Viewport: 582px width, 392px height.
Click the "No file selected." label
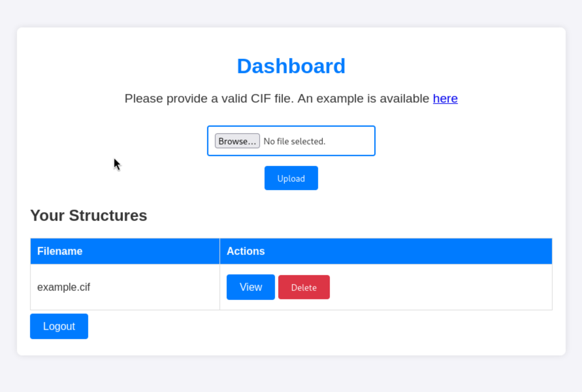pos(294,141)
